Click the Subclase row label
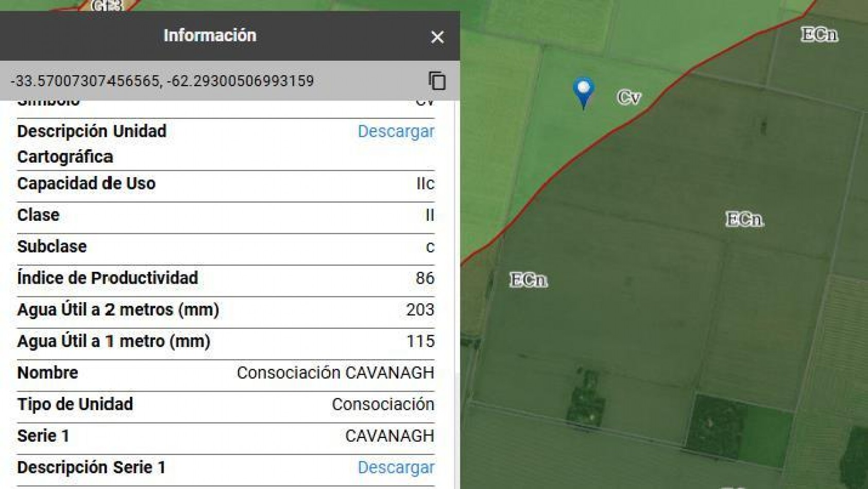The height and width of the screenshot is (489, 868). (x=52, y=247)
